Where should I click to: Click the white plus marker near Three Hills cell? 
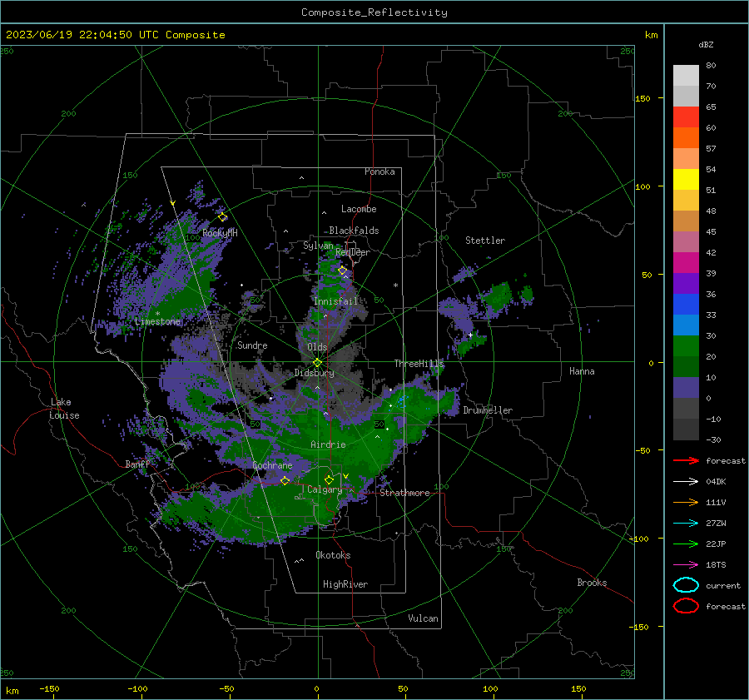pyautogui.click(x=470, y=335)
